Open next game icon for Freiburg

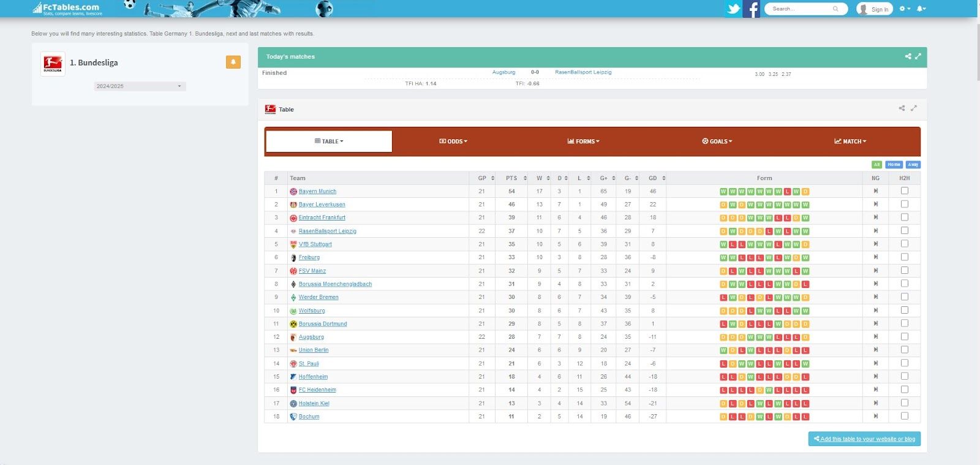click(x=876, y=257)
